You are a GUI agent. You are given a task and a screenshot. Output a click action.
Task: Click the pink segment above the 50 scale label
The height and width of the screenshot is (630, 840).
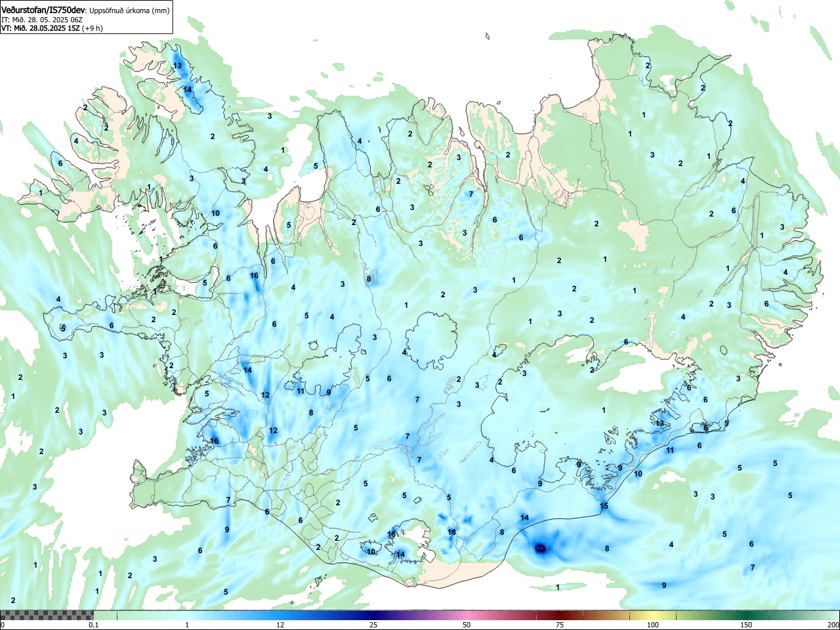[467, 615]
